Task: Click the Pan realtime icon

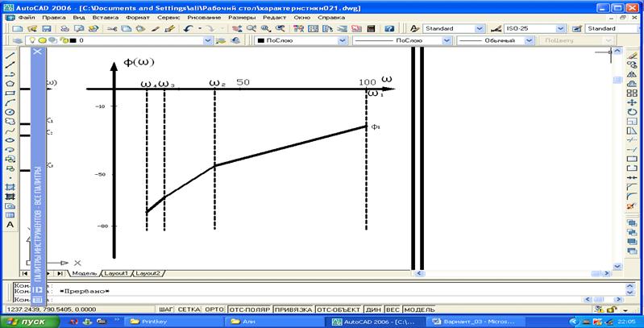Action: pos(236,29)
